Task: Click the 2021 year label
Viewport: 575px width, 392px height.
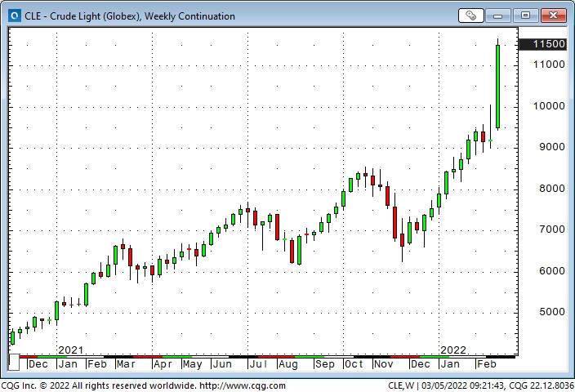Action: pos(71,350)
